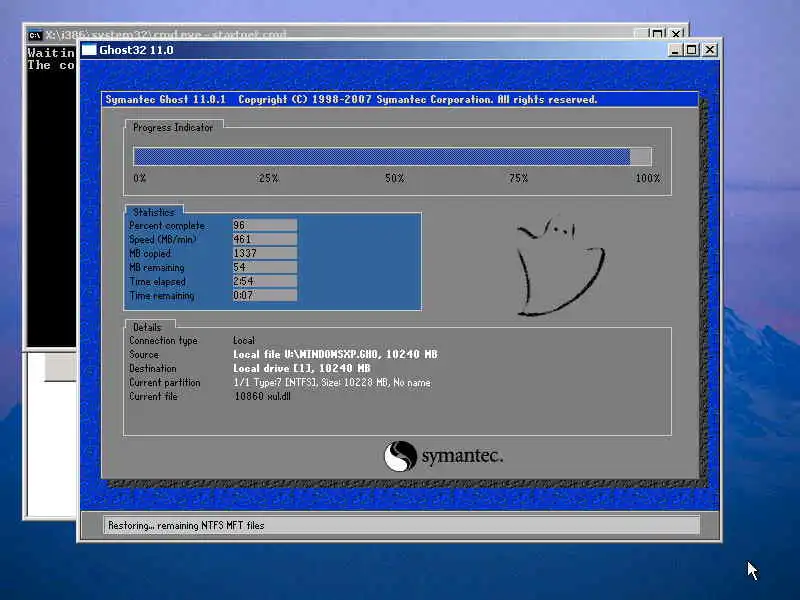The width and height of the screenshot is (800, 600).
Task: Click the Time remaining value 0:07
Action: (265, 295)
